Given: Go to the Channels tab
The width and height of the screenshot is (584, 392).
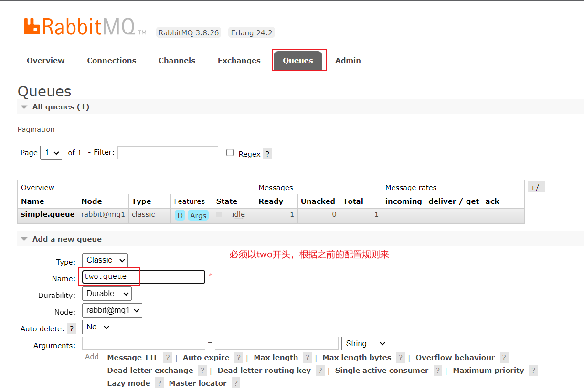Looking at the screenshot, I should [177, 61].
